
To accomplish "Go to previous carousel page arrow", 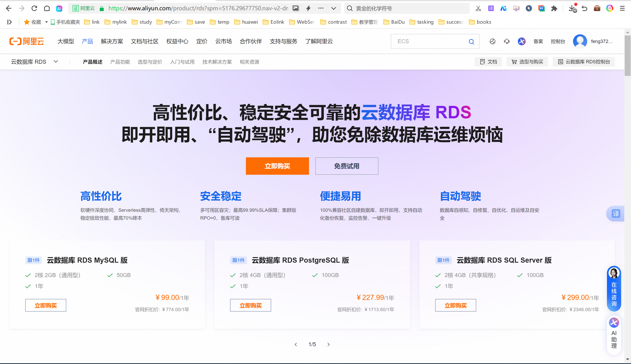I will [296, 344].
